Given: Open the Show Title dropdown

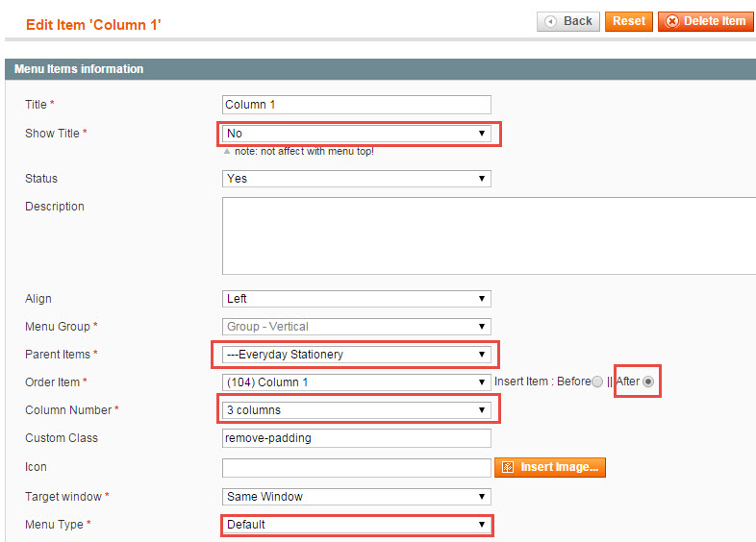Looking at the screenshot, I should click(x=356, y=134).
